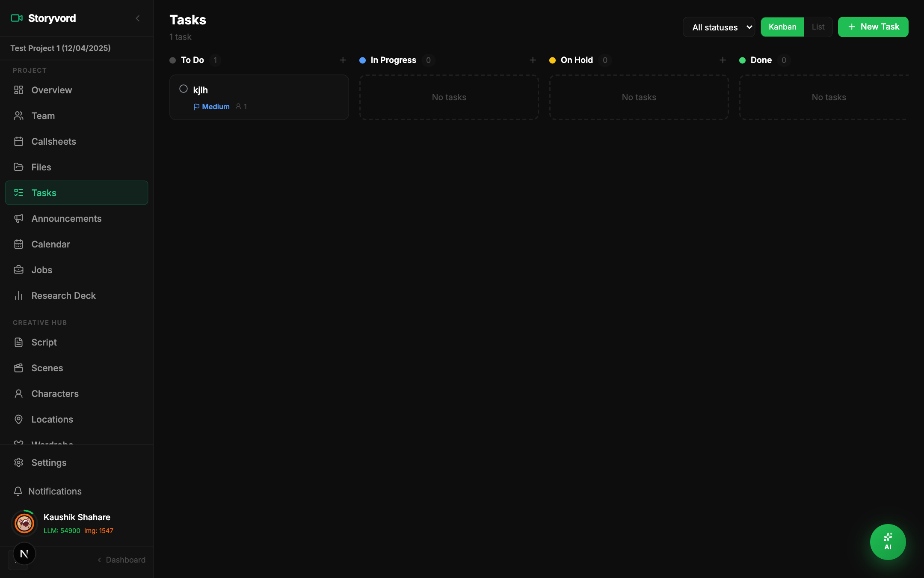Open the Locations page

tap(77, 419)
